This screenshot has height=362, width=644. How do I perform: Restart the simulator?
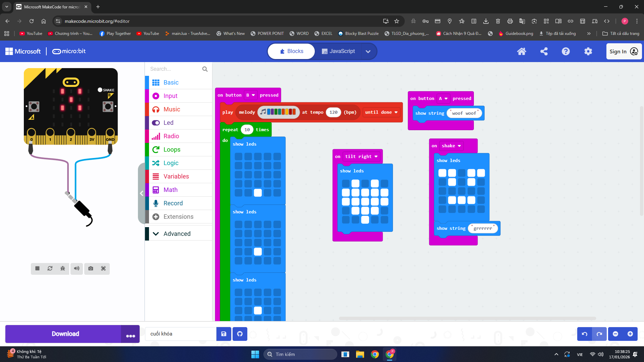50,268
